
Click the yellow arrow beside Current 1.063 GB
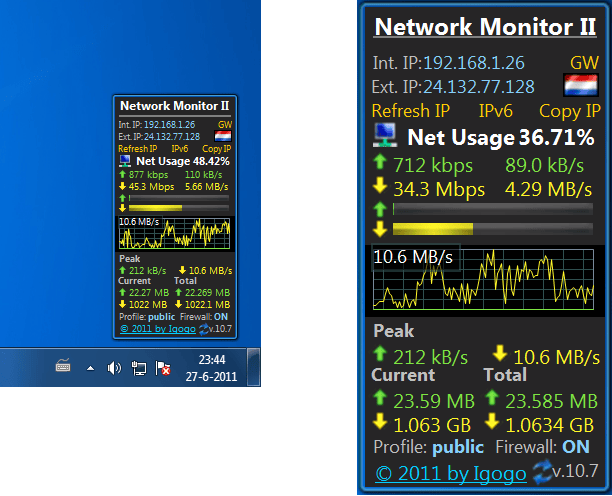tap(380, 422)
